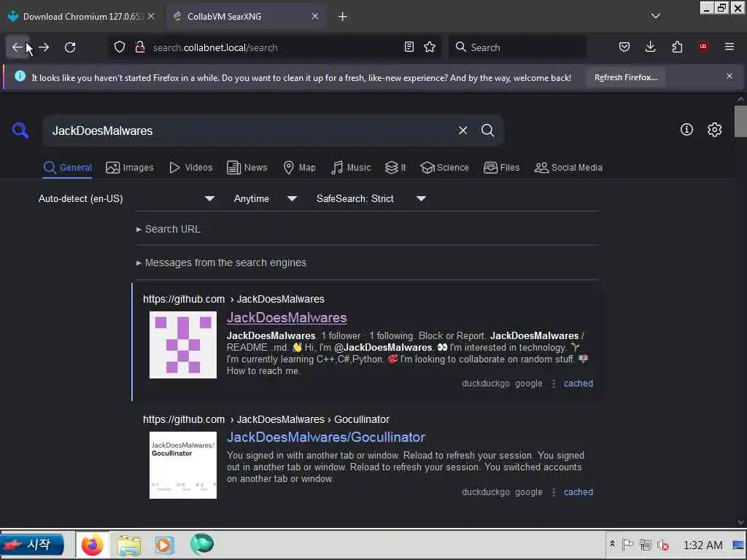This screenshot has height=560, width=747.
Task: Open the Anytime time range dropdown
Action: pyautogui.click(x=265, y=198)
